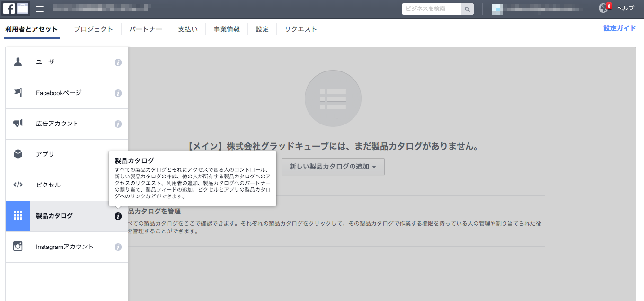Click the info icon beside Facebookページ

tap(118, 93)
